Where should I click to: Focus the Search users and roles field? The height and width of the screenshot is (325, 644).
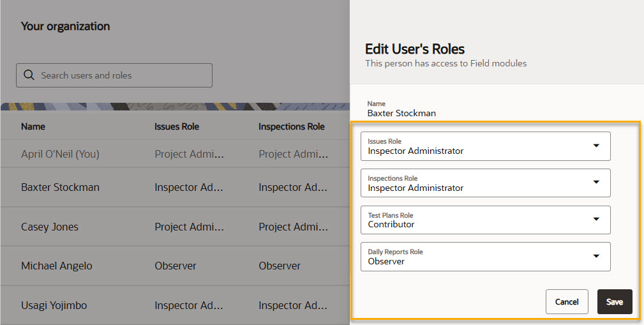pos(121,75)
